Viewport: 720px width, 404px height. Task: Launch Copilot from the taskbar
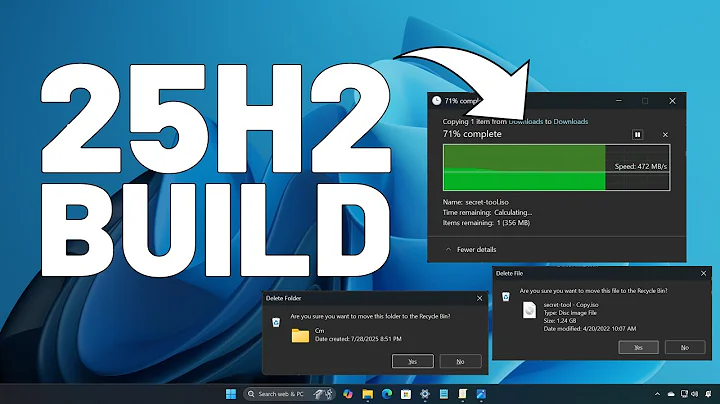click(348, 394)
